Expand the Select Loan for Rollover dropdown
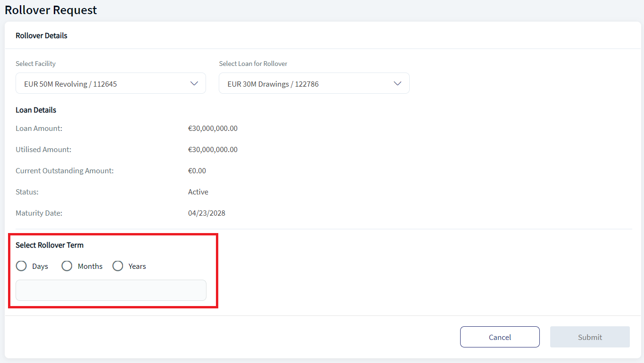Image resolution: width=644 pixels, height=363 pixels. coord(314,83)
